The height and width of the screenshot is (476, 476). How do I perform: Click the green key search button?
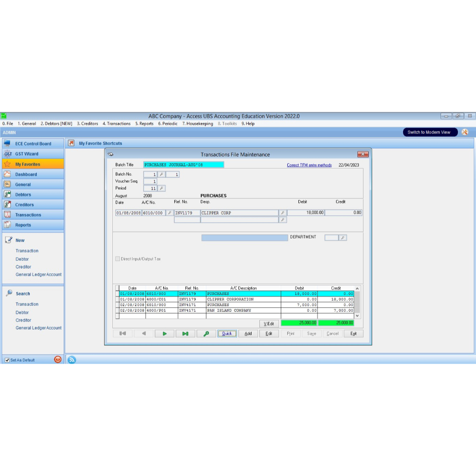pos(206,333)
